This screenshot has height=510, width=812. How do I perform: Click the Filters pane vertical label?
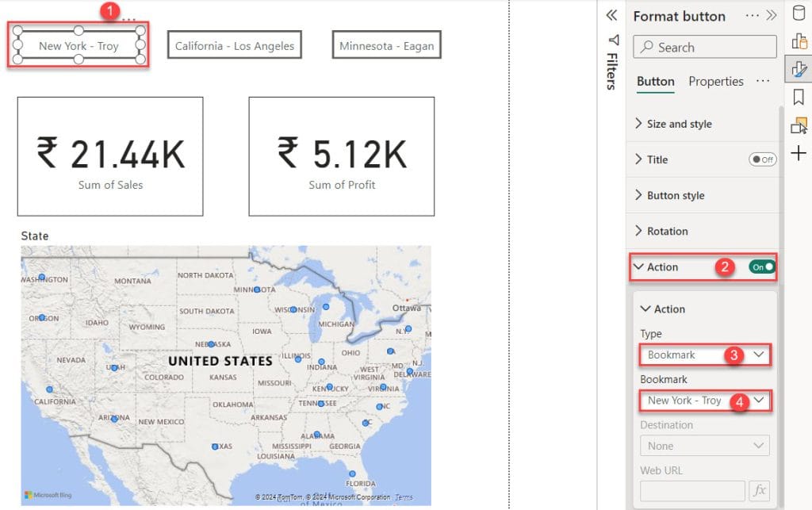(611, 71)
